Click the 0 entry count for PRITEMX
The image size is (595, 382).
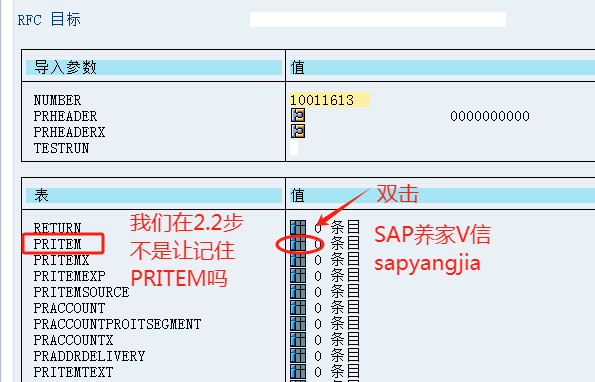click(318, 260)
